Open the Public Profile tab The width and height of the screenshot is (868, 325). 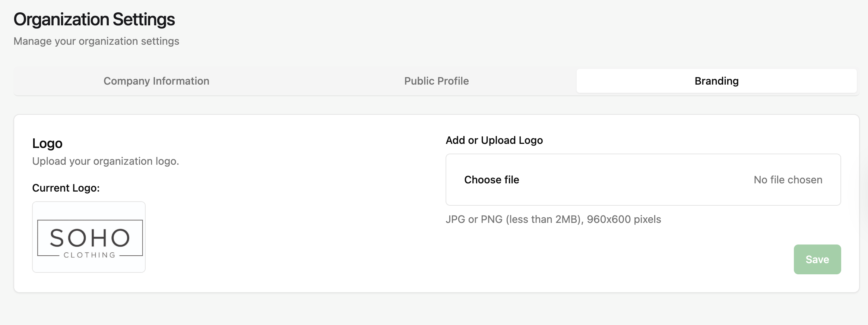coord(436,81)
